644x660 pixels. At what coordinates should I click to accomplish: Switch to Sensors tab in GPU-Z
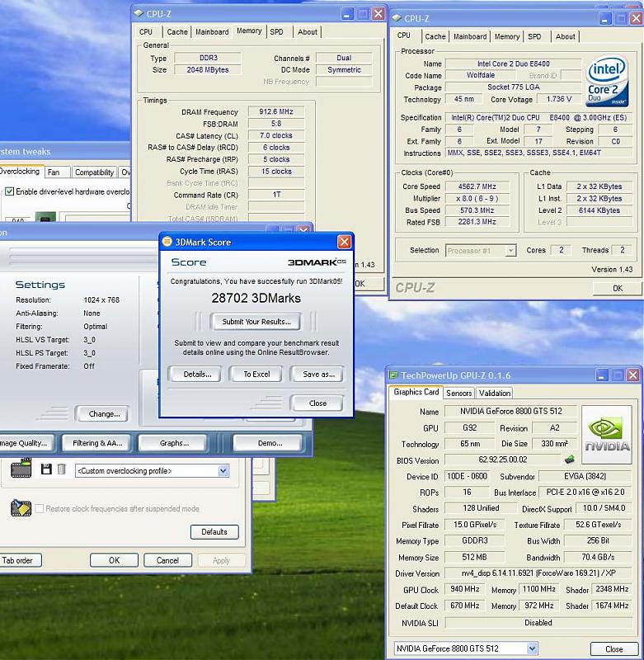point(458,394)
